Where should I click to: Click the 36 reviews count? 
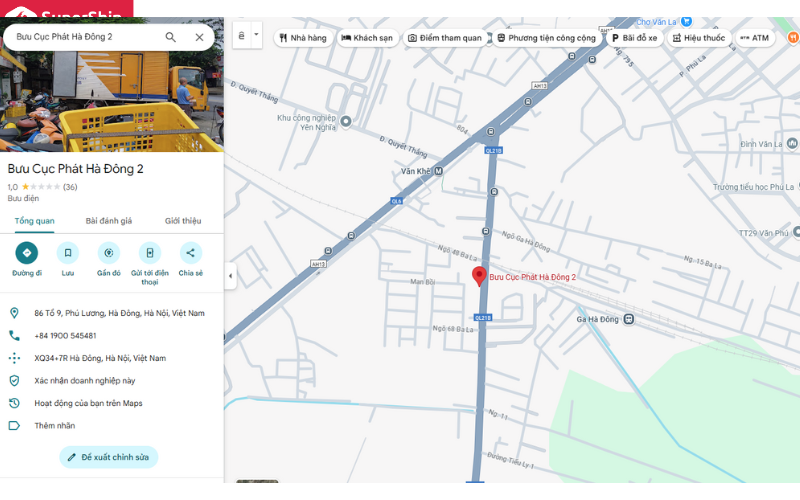coord(70,187)
